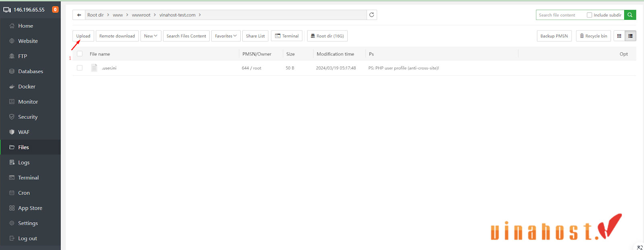Open Terminal from file toolbar

pyautogui.click(x=287, y=36)
